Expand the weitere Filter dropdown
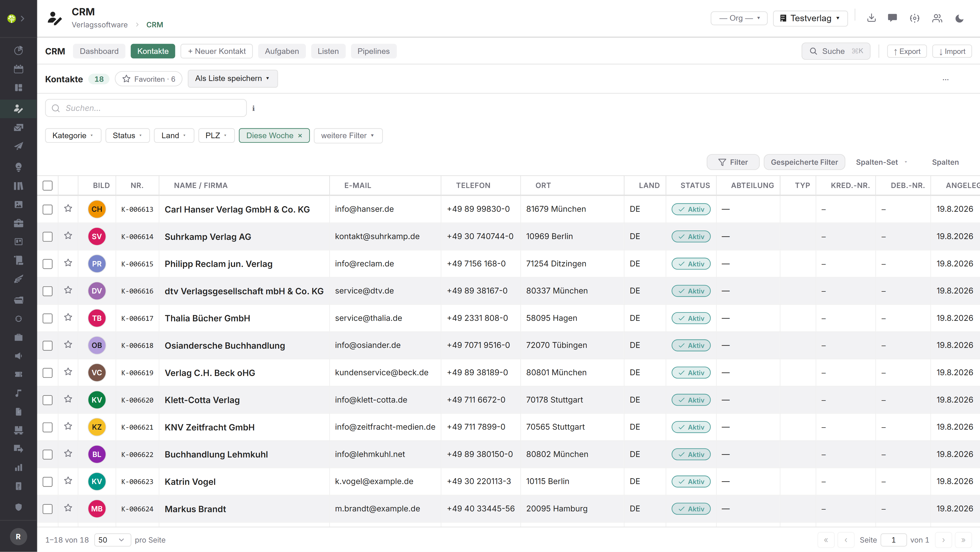 click(348, 136)
